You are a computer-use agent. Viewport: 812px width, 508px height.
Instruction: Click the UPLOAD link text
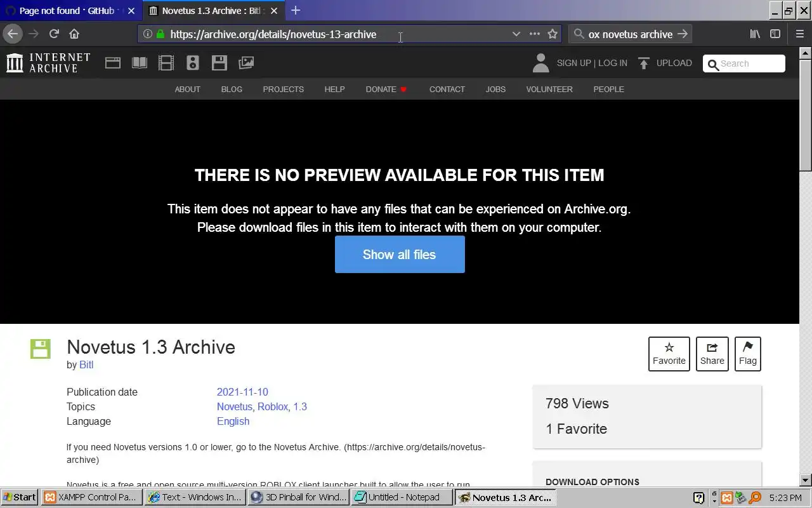click(674, 63)
